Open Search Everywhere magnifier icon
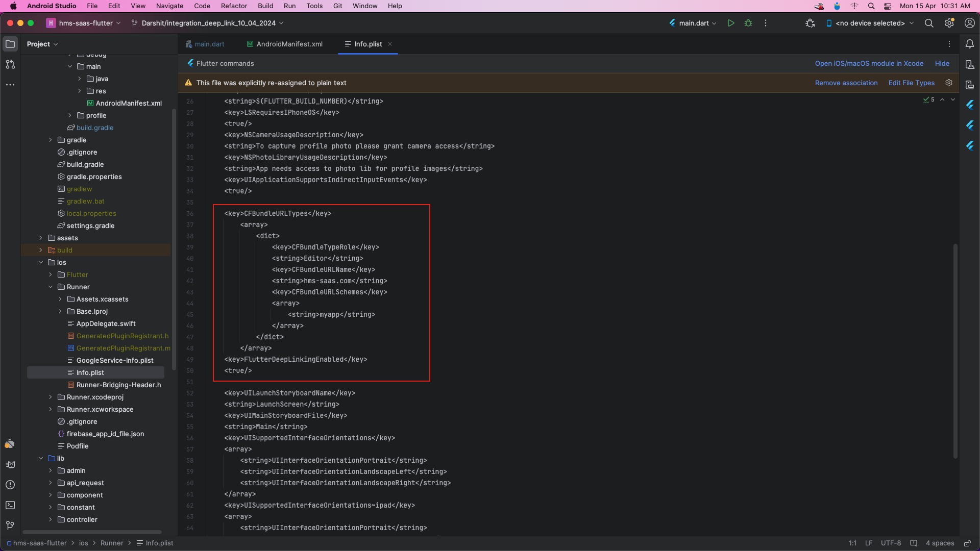The image size is (980, 551). pyautogui.click(x=929, y=23)
